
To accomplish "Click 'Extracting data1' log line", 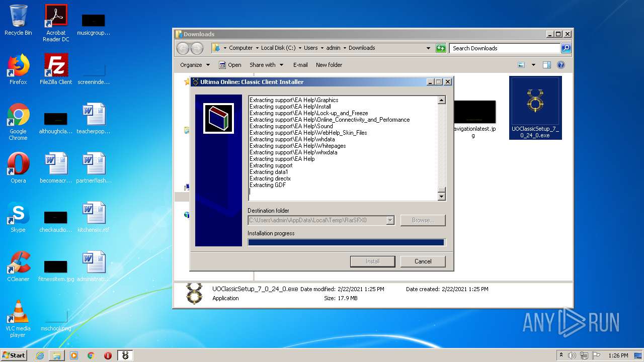I will coord(269,172).
